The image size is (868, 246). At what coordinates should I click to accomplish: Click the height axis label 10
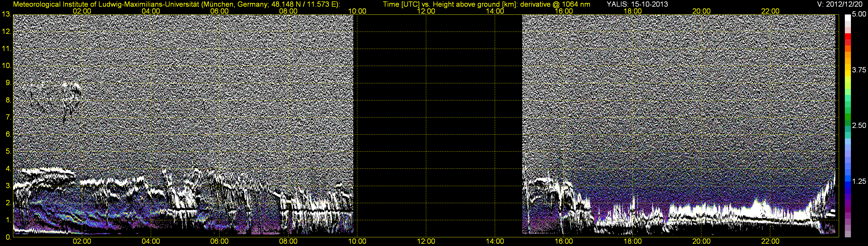pos(6,65)
